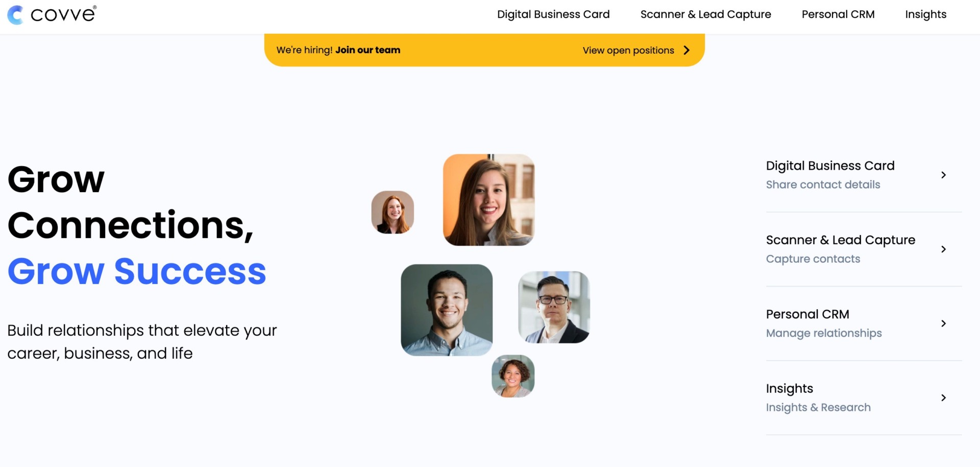Click the smiling man in blue shirt photo
Screen dimensions: 980x467
[447, 310]
